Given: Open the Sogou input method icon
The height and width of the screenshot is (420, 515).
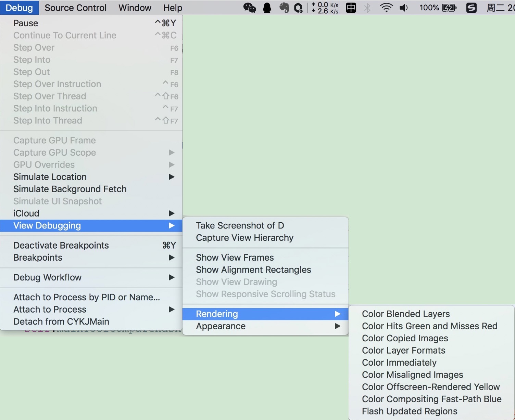Looking at the screenshot, I should coord(472,8).
